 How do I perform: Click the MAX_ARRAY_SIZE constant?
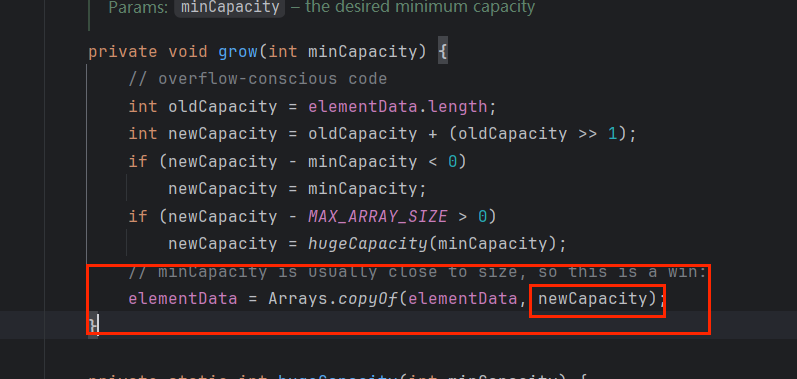coord(378,216)
